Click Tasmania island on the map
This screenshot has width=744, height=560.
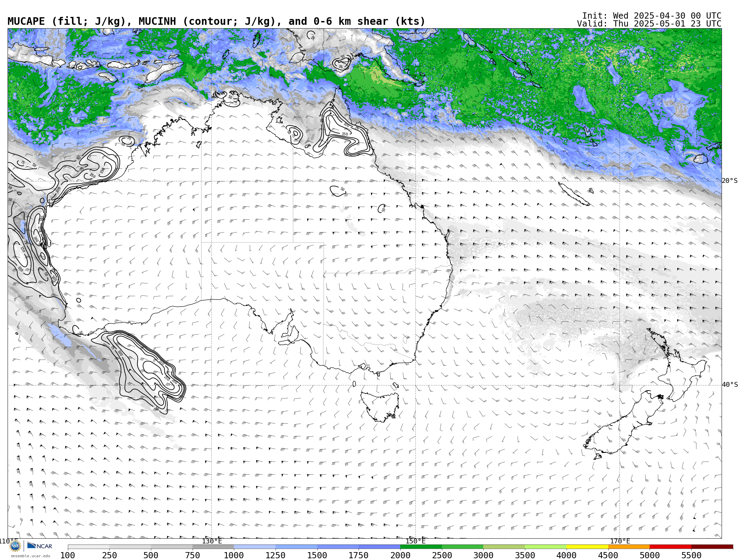pyautogui.click(x=380, y=406)
